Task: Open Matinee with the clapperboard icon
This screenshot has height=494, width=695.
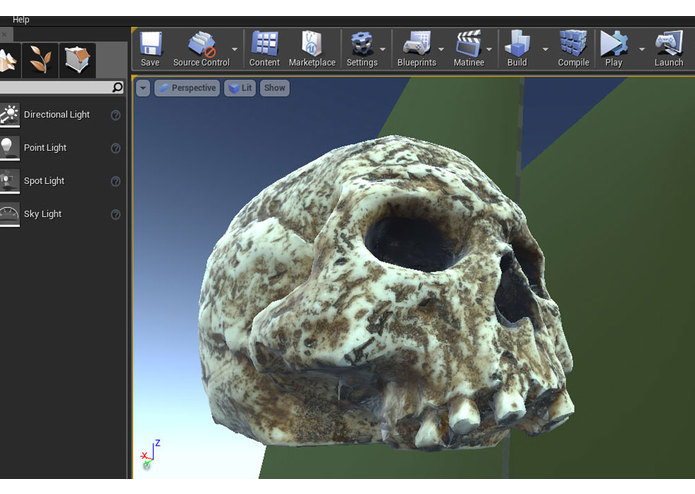Action: 468,45
